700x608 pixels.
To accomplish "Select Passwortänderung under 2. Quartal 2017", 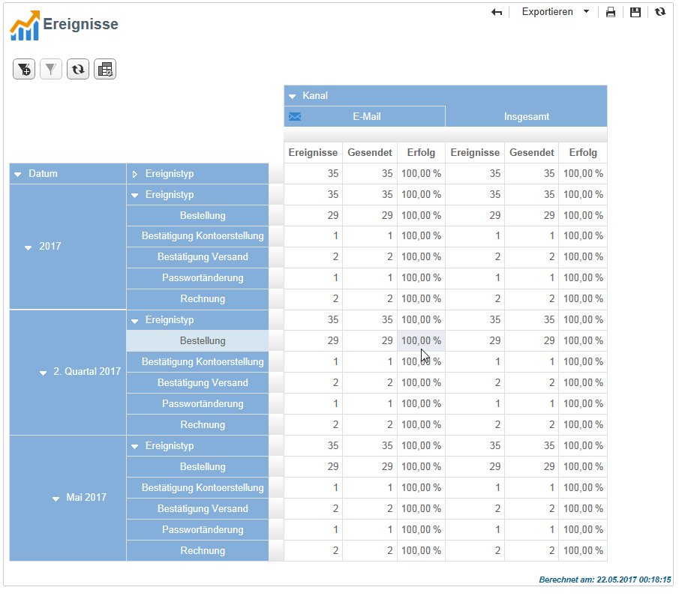I will (198, 403).
